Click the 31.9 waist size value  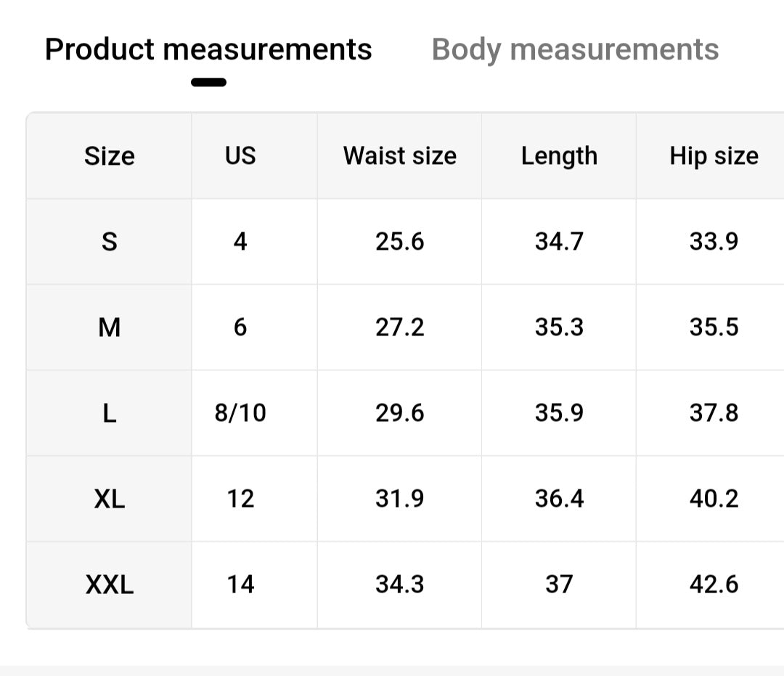400,499
